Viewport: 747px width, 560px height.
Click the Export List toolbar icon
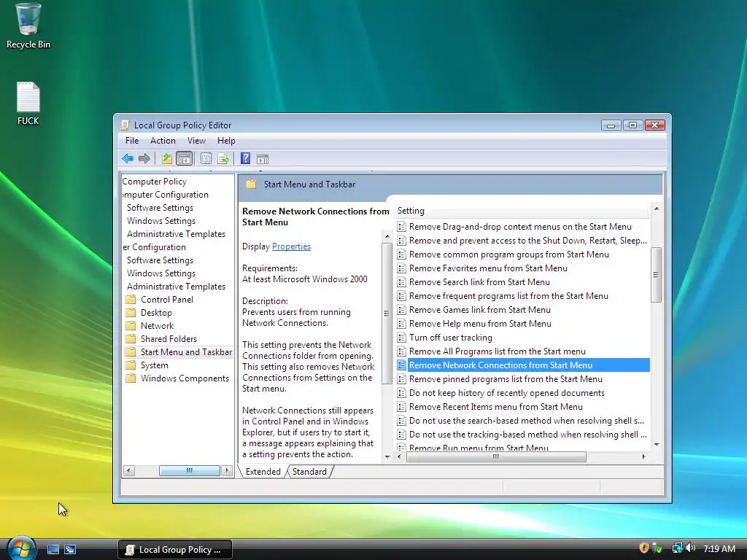click(x=223, y=158)
